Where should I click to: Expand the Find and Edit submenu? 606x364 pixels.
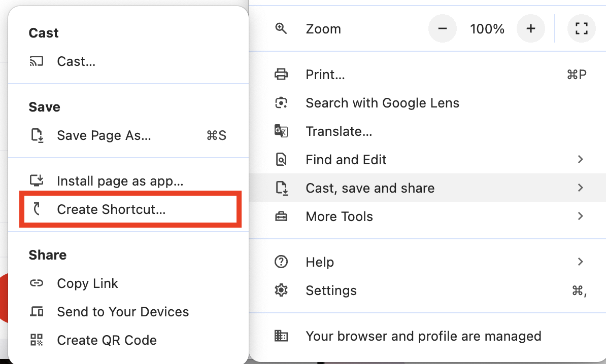click(580, 159)
